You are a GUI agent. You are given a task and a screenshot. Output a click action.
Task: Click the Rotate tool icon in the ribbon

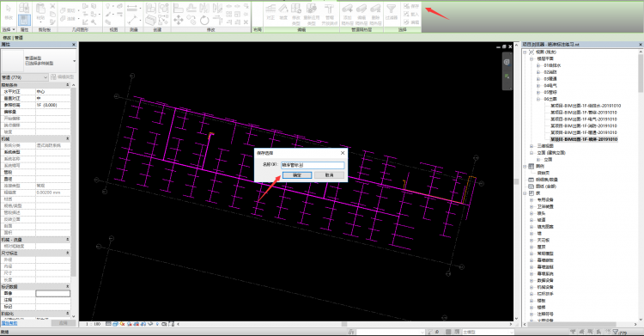click(x=204, y=20)
